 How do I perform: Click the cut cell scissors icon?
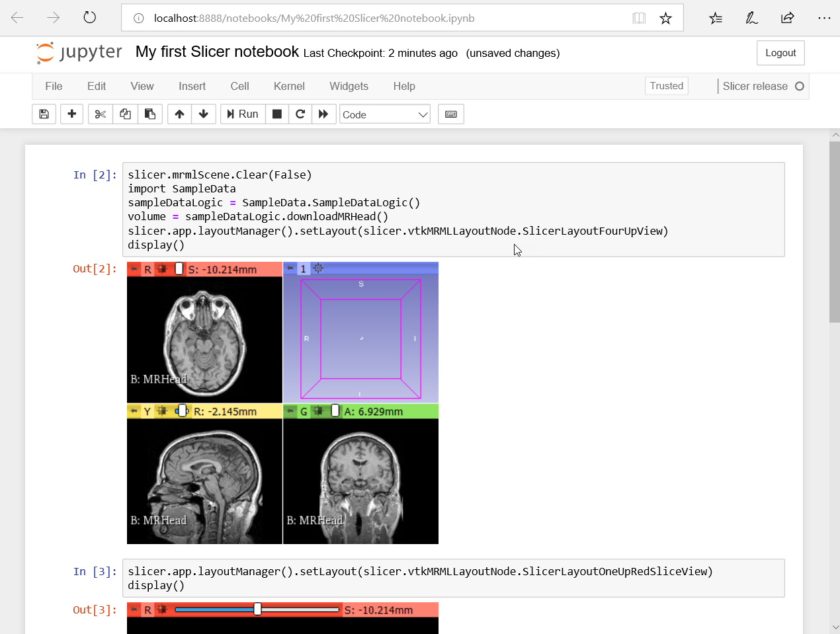(100, 114)
